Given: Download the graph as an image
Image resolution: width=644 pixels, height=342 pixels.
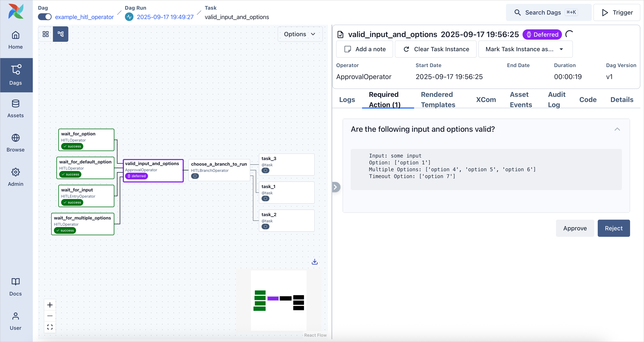Looking at the screenshot, I should [314, 261].
